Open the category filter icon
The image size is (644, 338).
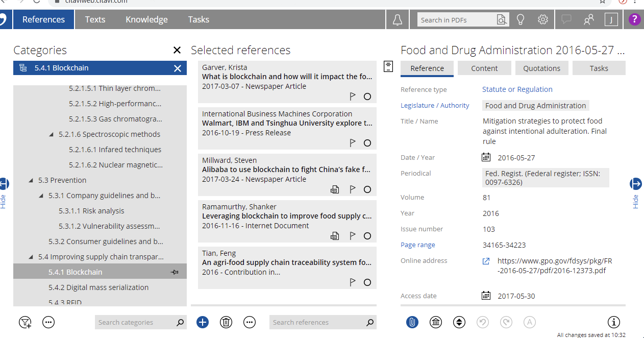[x=24, y=322]
